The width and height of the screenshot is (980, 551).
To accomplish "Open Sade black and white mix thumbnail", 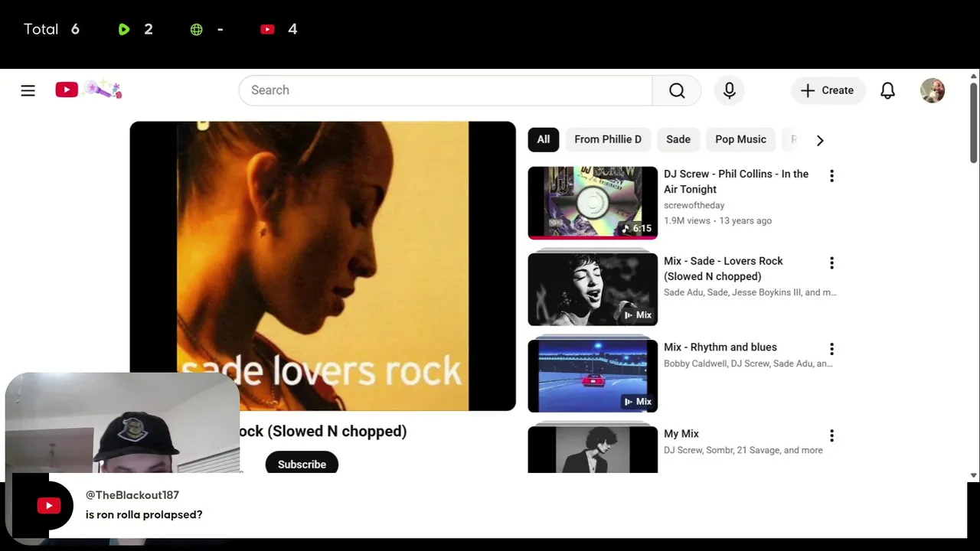I will coord(593,289).
